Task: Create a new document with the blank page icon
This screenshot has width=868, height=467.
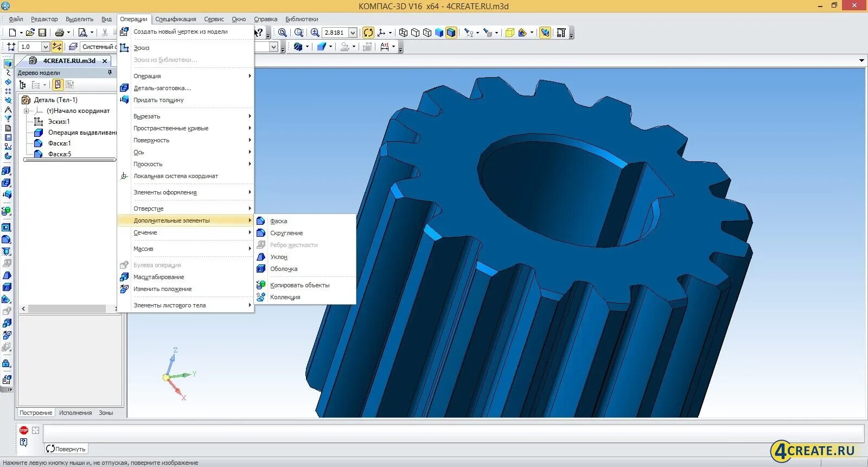Action: 12,33
